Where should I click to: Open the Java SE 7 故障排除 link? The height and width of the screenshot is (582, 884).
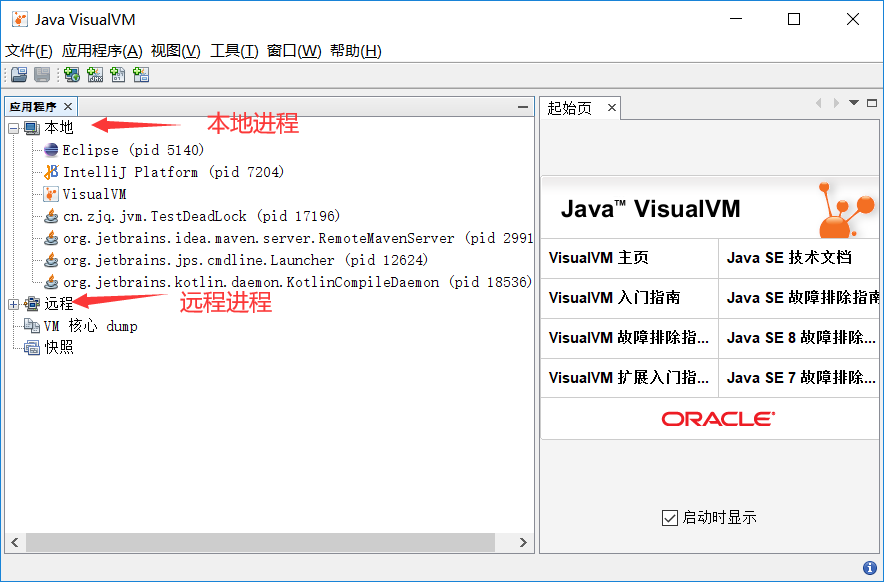(801, 377)
